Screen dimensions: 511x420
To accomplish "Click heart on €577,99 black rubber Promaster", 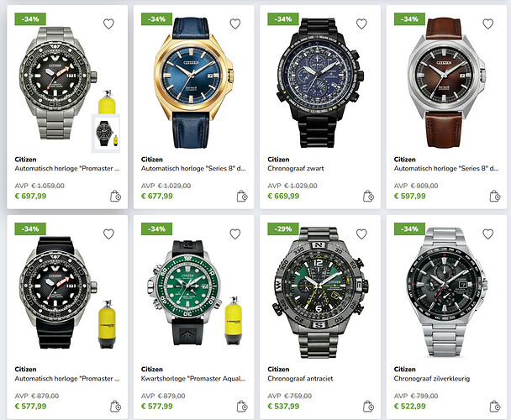I will coord(108,234).
